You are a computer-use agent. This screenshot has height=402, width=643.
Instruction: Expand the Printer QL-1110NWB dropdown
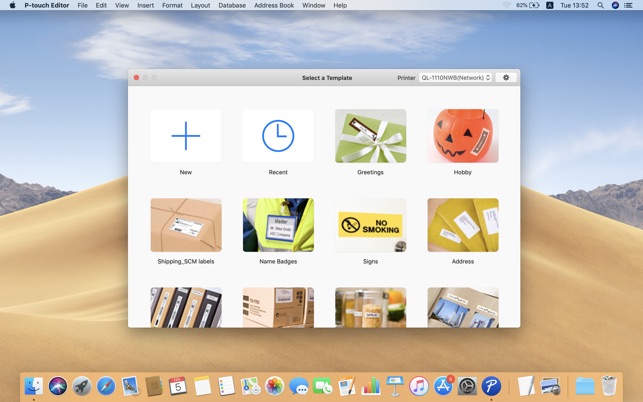click(456, 77)
